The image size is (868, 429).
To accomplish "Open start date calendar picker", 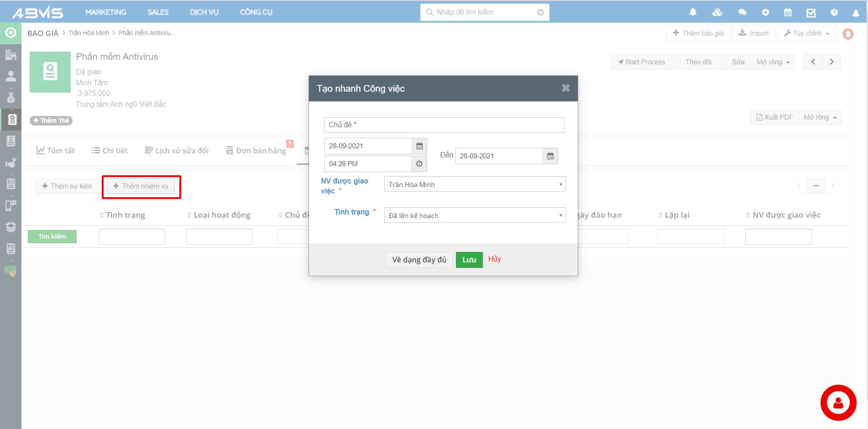I will (x=419, y=146).
